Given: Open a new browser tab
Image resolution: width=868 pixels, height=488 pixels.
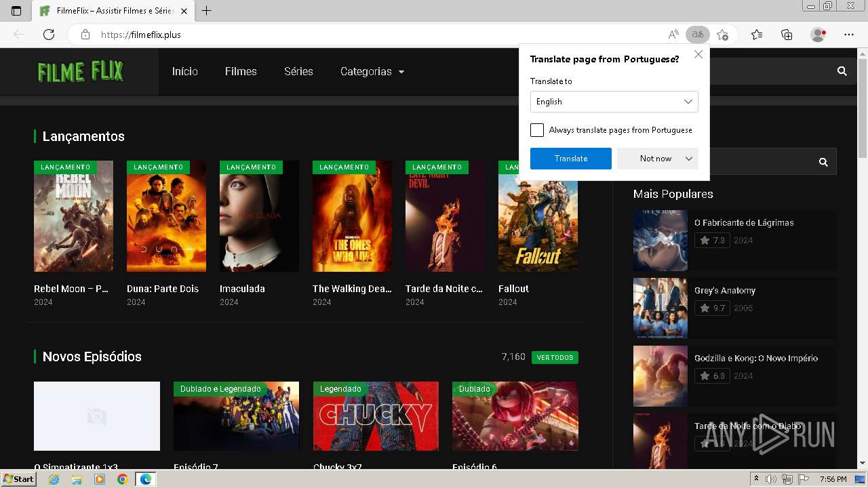Looking at the screenshot, I should [207, 11].
